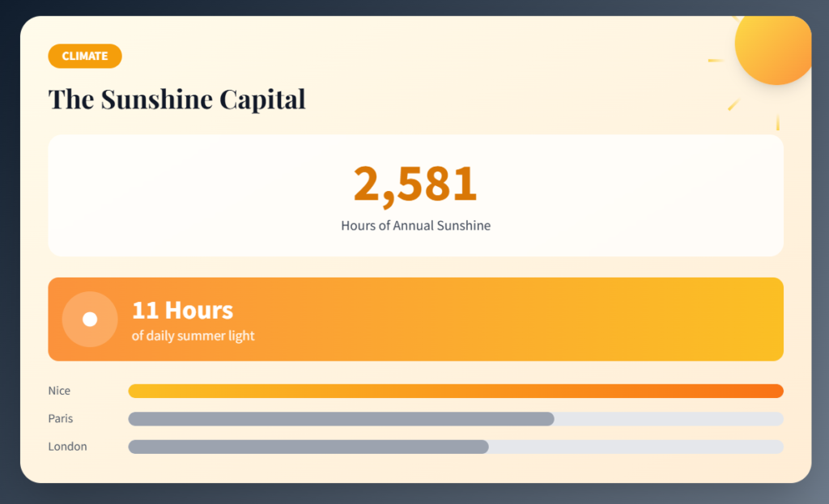The height and width of the screenshot is (504, 829).
Task: Click the sun ray left of the sun
Action: click(x=716, y=61)
